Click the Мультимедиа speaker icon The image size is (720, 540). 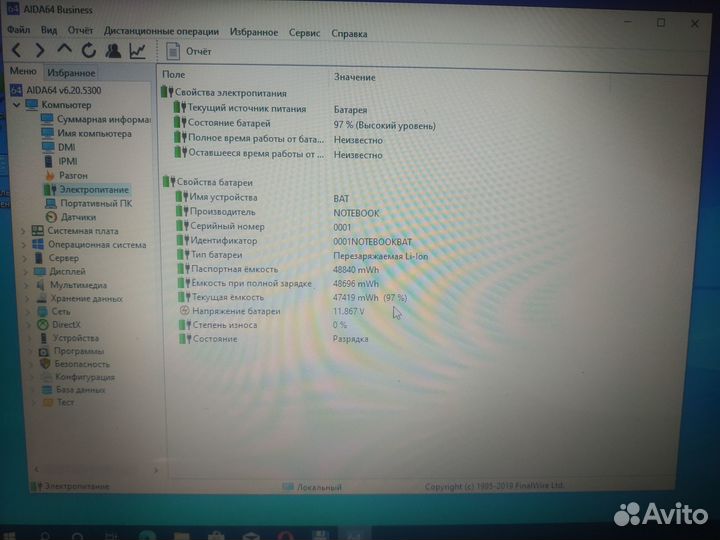click(41, 285)
